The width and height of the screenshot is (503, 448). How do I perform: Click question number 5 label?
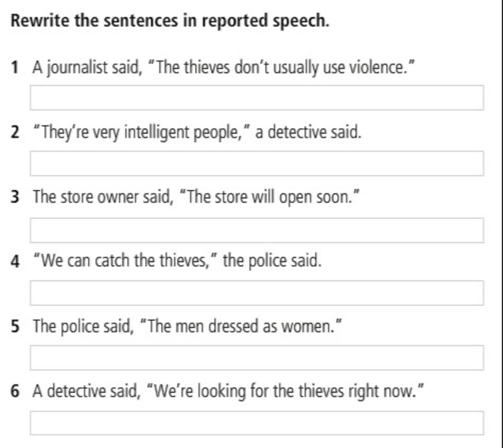tap(15, 326)
